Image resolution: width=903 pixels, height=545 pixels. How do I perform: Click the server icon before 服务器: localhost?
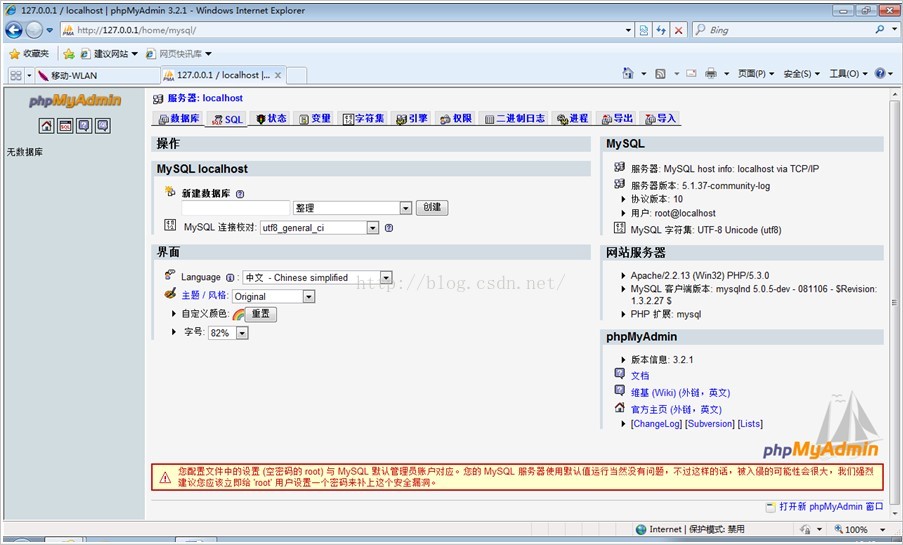(x=158, y=99)
